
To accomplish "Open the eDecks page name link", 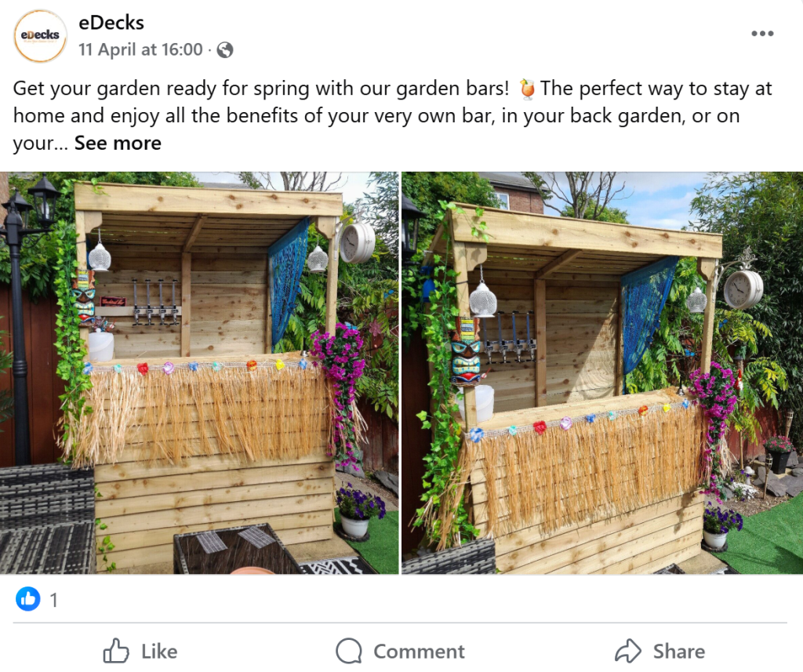I will (x=111, y=23).
